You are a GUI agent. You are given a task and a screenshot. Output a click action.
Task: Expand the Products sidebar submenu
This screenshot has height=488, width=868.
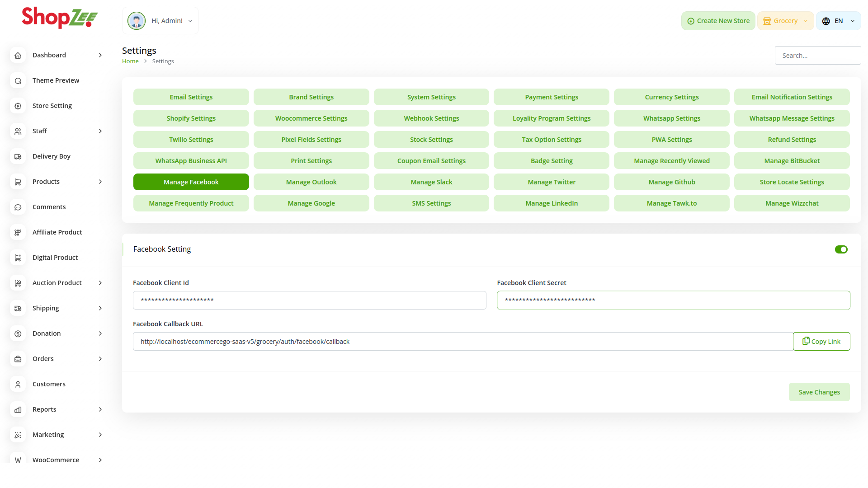point(100,182)
